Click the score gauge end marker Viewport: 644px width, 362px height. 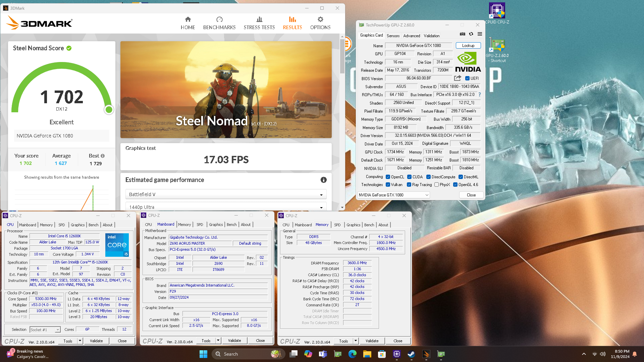[x=109, y=110]
